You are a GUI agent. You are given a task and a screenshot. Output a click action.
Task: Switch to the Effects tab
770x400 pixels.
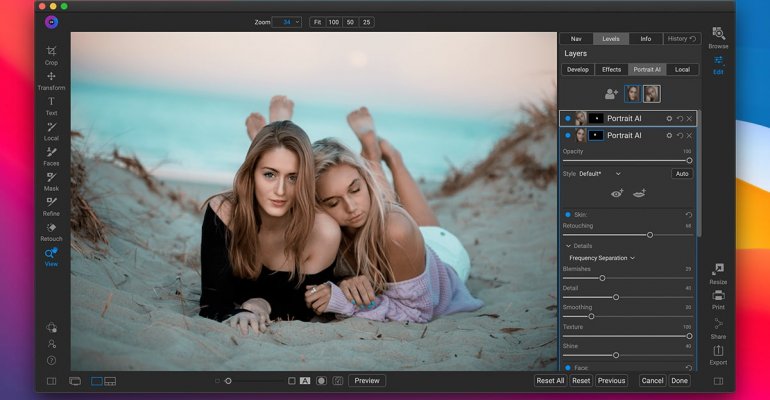pos(611,70)
